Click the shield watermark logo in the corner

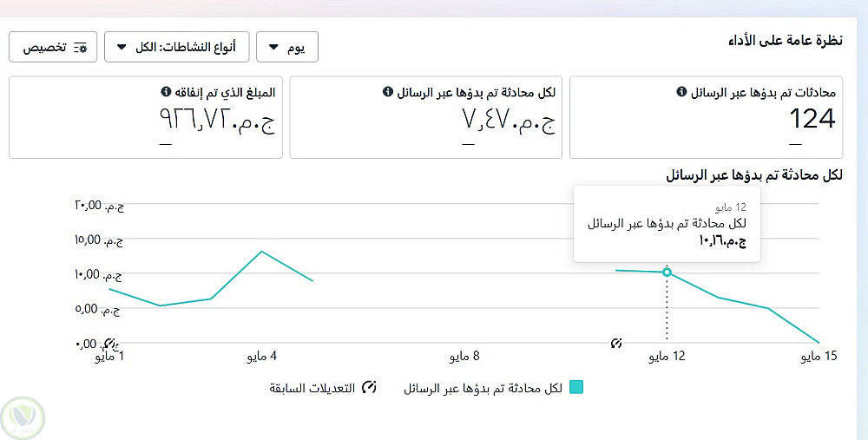click(x=21, y=415)
